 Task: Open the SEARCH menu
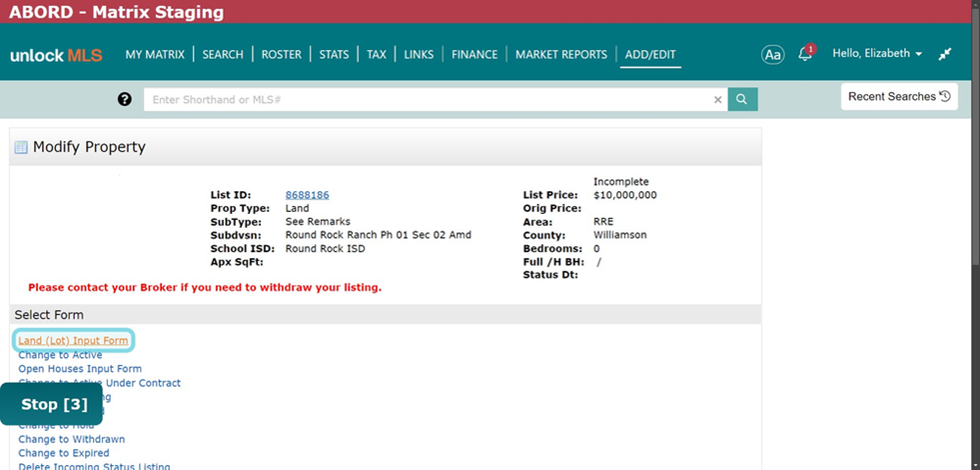pos(223,54)
